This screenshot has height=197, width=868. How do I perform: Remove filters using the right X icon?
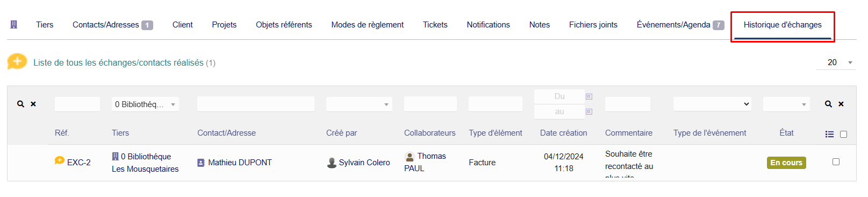[841, 104]
